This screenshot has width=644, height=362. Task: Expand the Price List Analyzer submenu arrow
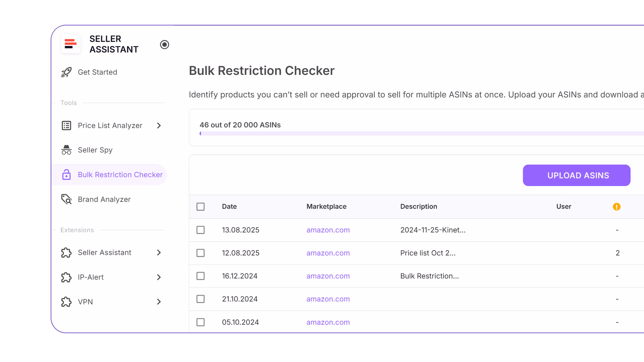pos(159,125)
